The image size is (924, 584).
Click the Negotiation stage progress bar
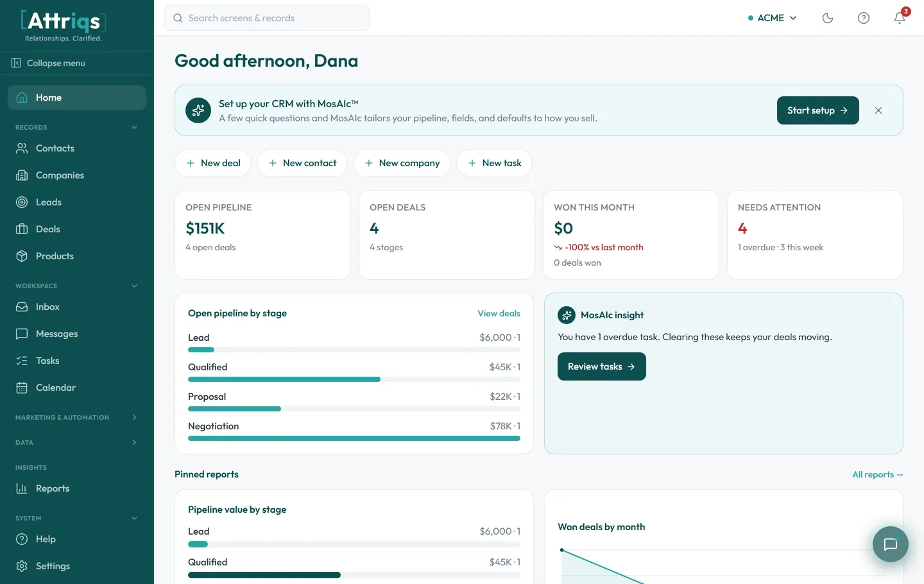coord(354,438)
